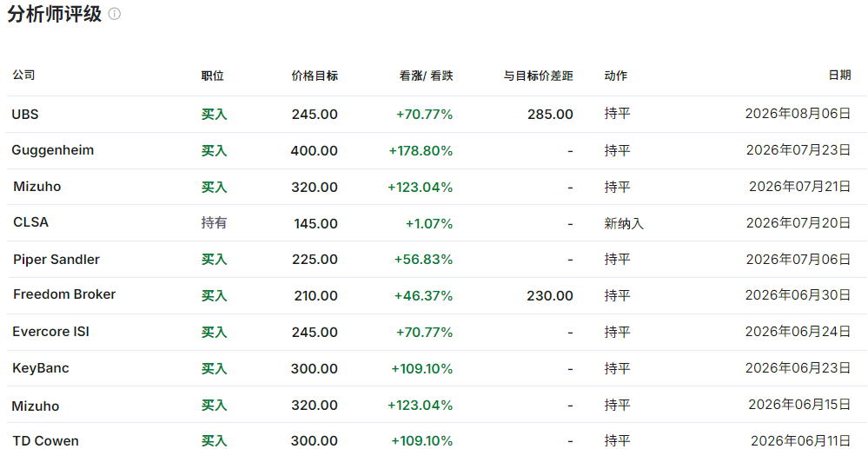Click the 动作 column header
Image resolution: width=868 pixels, height=449 pixels.
pyautogui.click(x=615, y=76)
